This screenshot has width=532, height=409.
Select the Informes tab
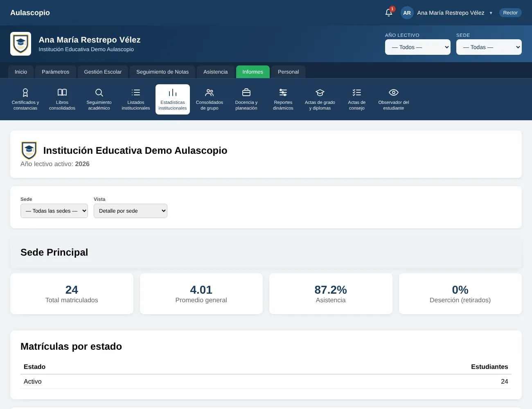[x=252, y=72]
